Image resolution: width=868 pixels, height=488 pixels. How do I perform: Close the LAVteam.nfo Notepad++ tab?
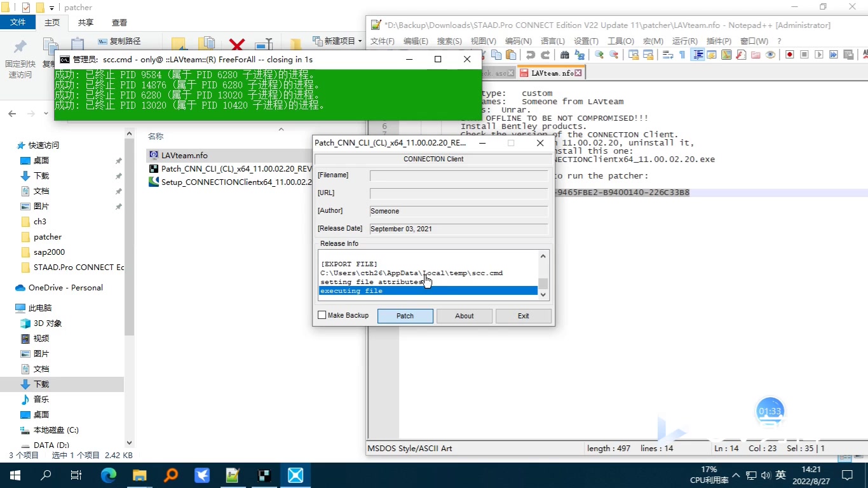click(579, 73)
